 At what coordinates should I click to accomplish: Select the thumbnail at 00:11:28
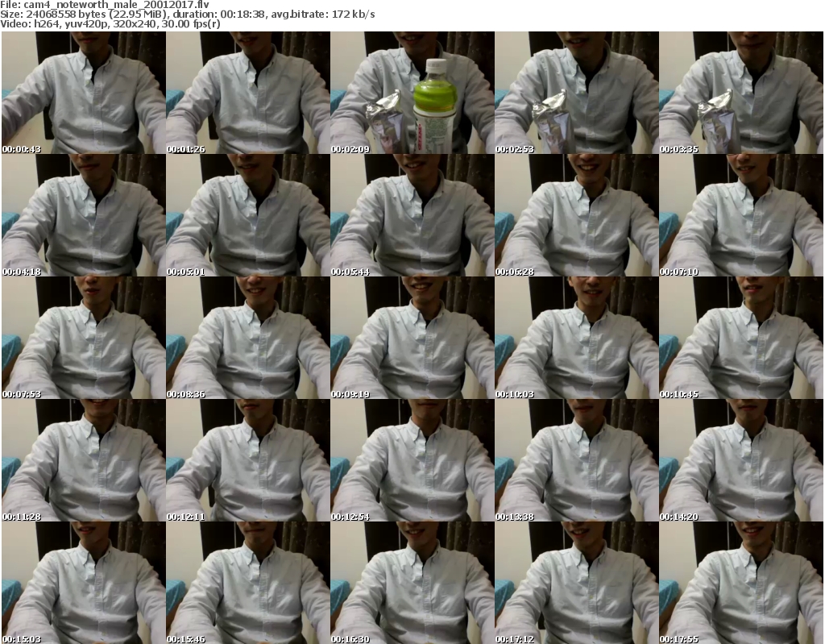[x=84, y=460]
